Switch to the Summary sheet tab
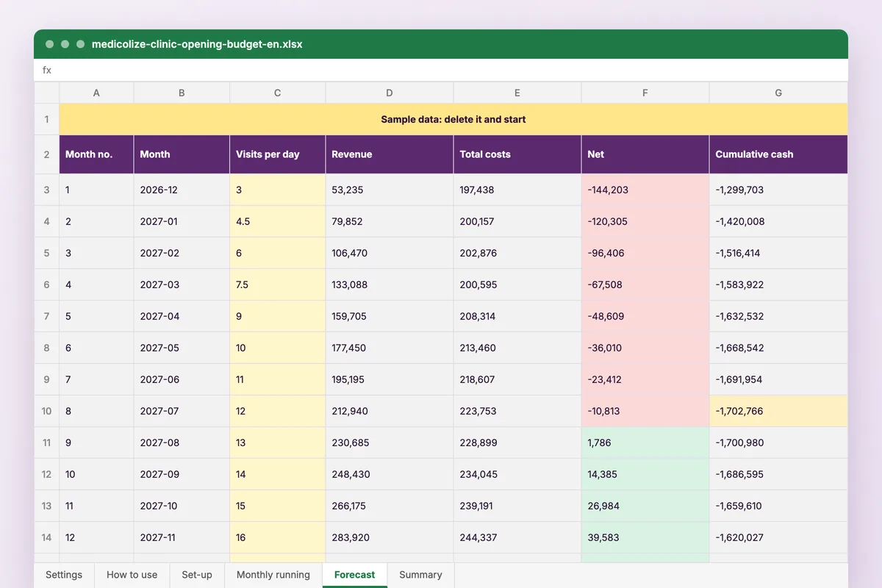882x588 pixels. point(420,575)
